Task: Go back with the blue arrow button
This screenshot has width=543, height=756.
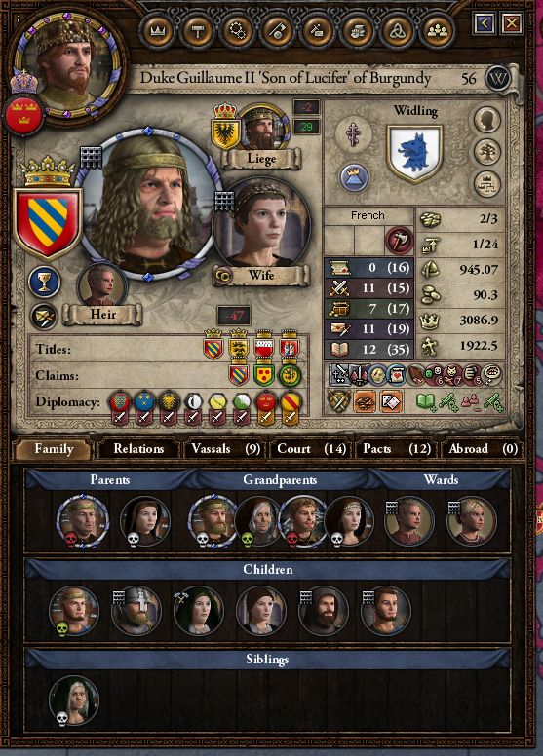Action: 485,23
